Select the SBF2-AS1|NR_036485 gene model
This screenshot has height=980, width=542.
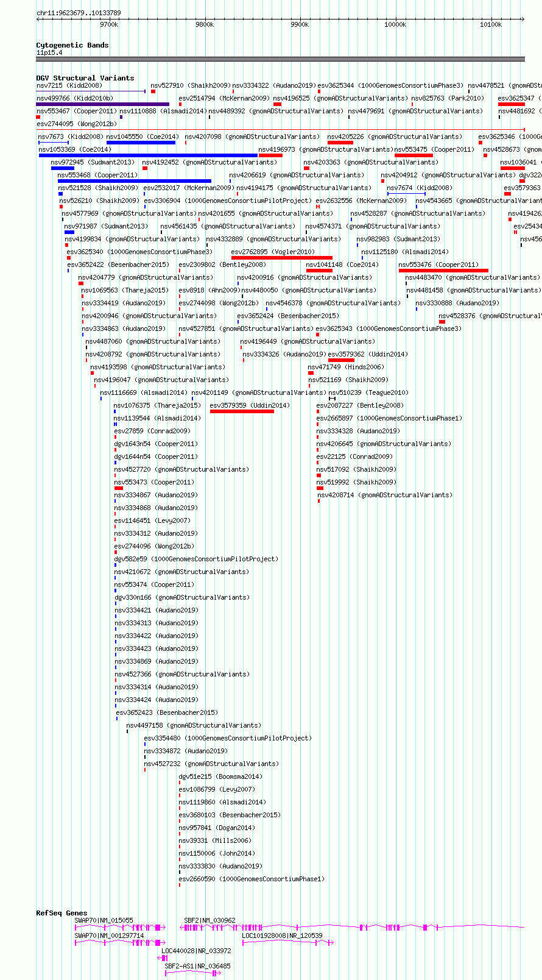pos(193,973)
